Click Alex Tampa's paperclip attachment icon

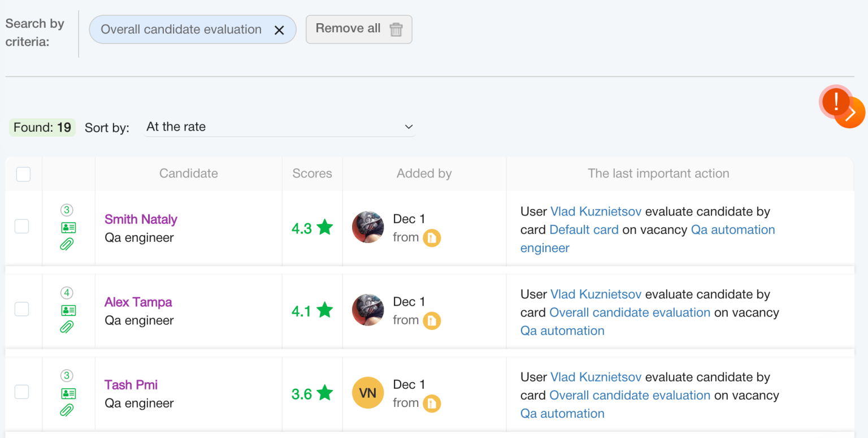click(67, 327)
